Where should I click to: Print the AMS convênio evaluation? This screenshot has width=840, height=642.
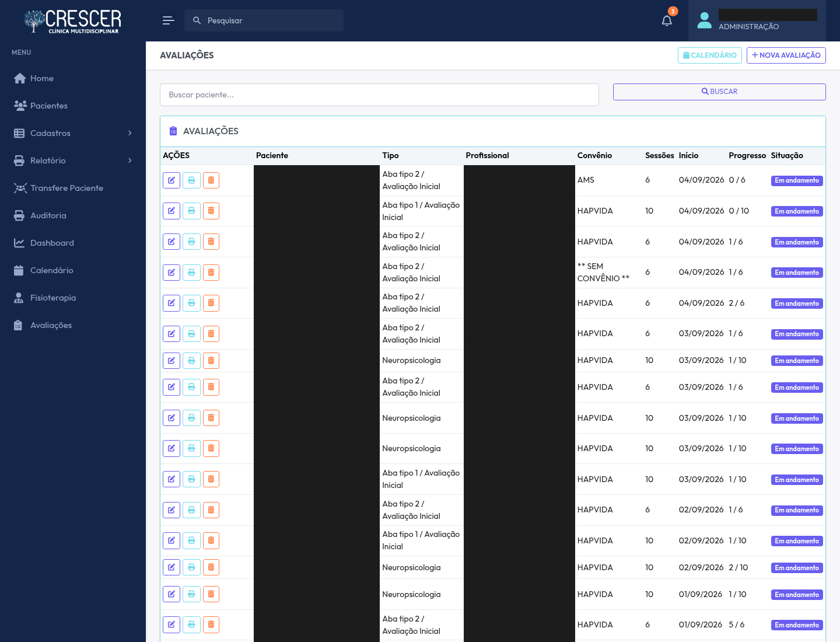191,180
